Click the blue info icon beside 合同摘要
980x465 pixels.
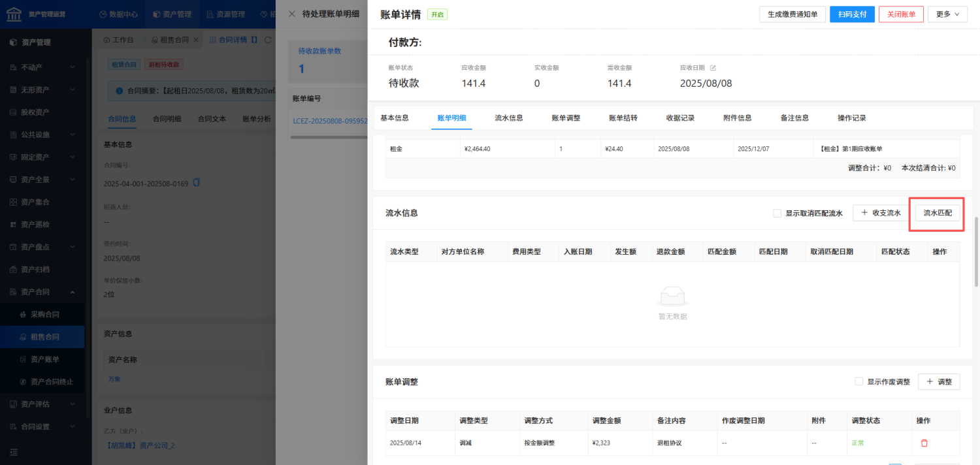click(x=119, y=91)
